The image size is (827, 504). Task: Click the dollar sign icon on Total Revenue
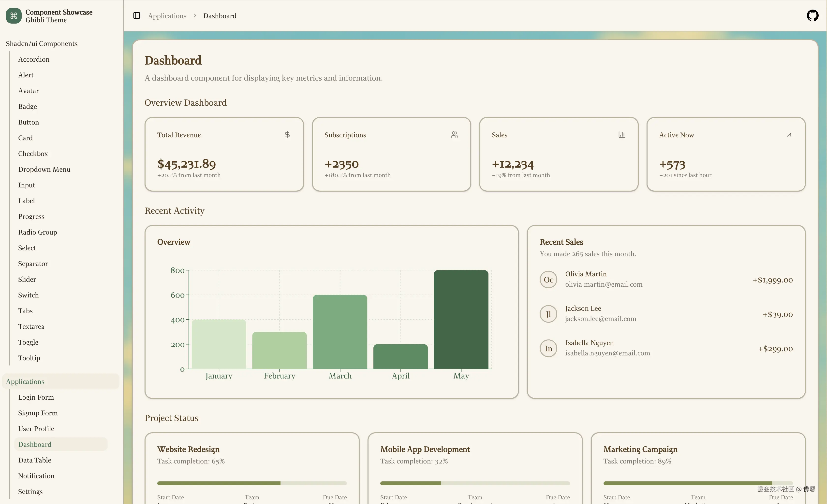pyautogui.click(x=287, y=135)
